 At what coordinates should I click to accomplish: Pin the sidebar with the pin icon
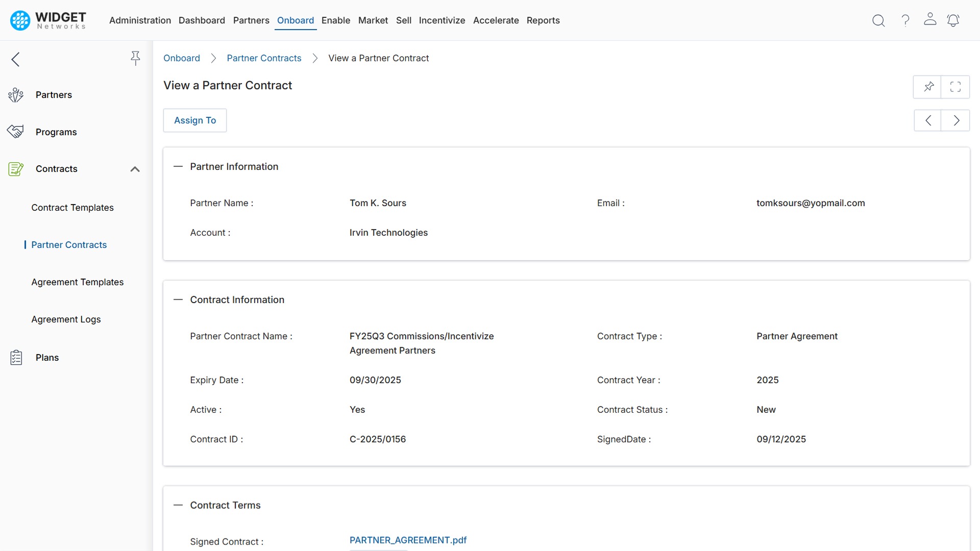pyautogui.click(x=135, y=59)
